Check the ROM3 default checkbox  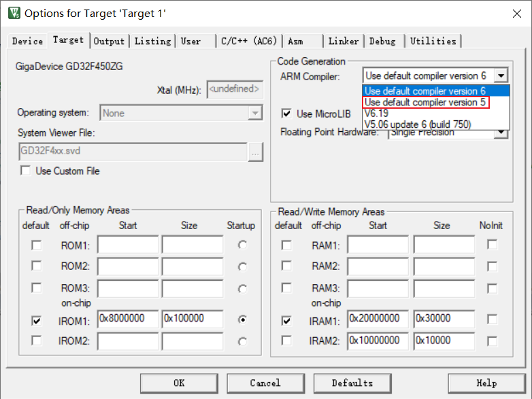click(x=36, y=288)
